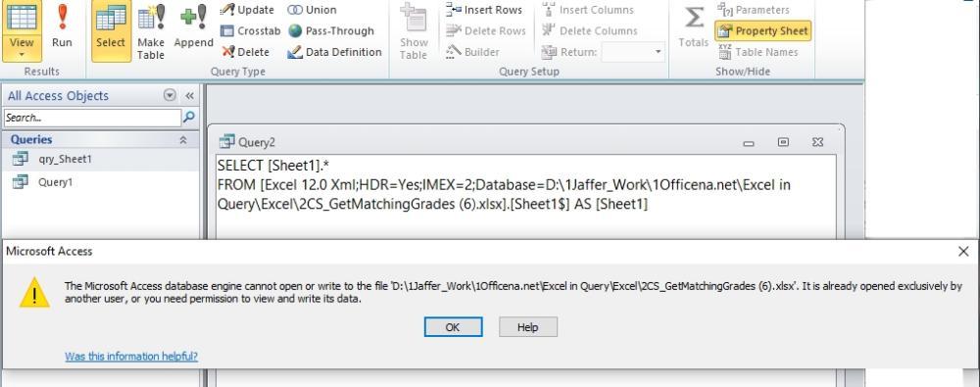Screen dimensions: 980x387
Task: Close the Query2 window
Action: 817,142
